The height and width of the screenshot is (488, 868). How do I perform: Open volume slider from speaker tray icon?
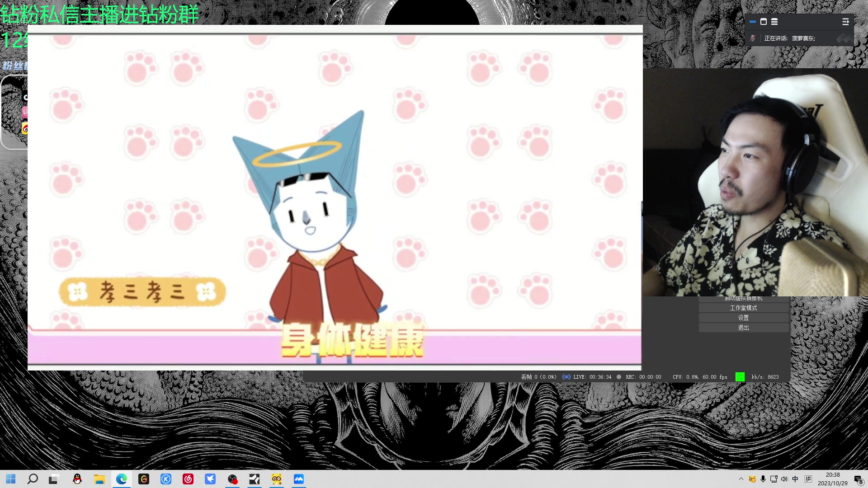click(784, 479)
